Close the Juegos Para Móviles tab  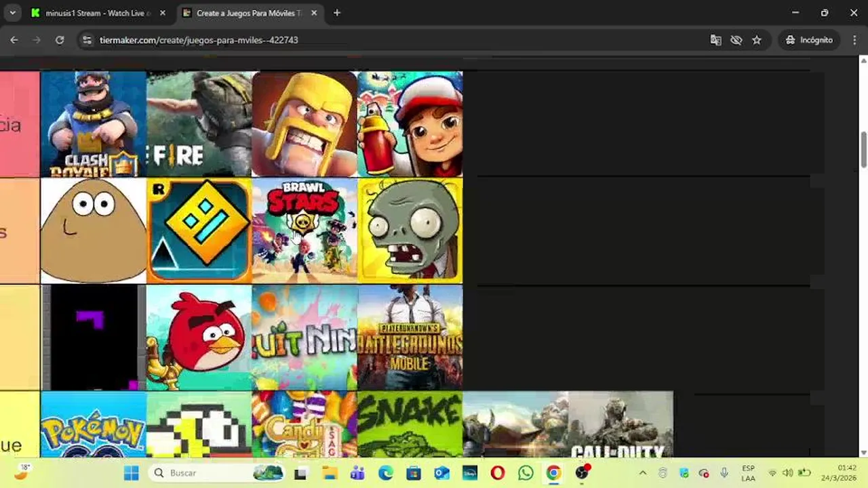click(x=314, y=13)
